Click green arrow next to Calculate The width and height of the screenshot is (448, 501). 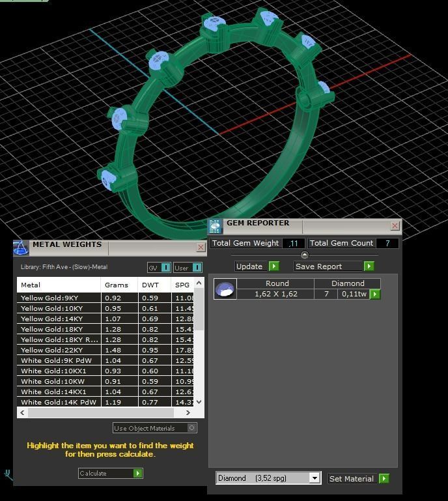click(137, 473)
